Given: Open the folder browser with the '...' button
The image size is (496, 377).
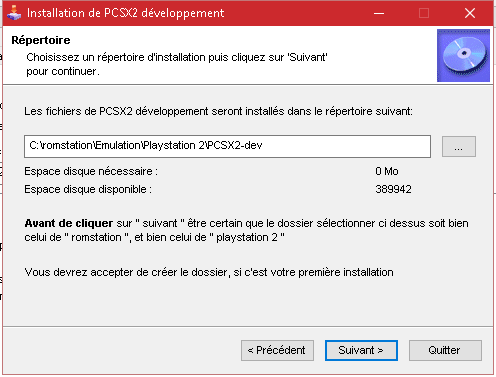Looking at the screenshot, I should coord(459,146).
